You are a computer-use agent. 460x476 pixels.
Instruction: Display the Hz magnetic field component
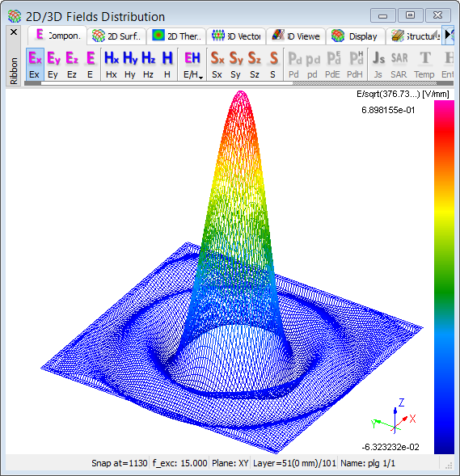tap(149, 65)
